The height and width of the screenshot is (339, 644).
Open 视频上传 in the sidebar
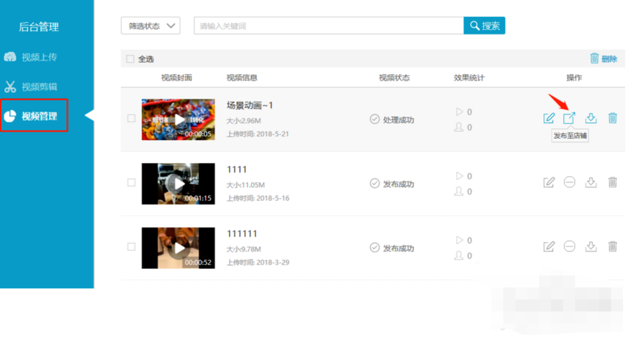pos(39,57)
